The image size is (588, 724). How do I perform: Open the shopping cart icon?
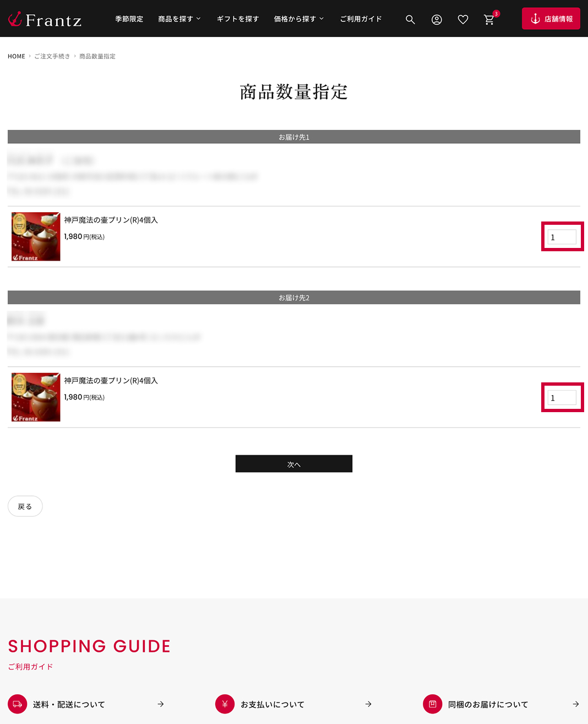pyautogui.click(x=489, y=20)
